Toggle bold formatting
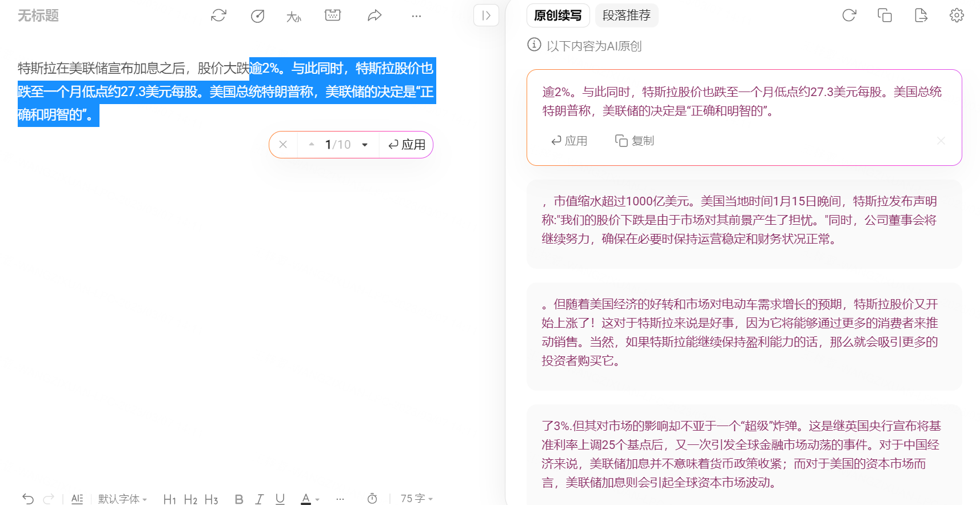The height and width of the screenshot is (505, 980). click(239, 499)
